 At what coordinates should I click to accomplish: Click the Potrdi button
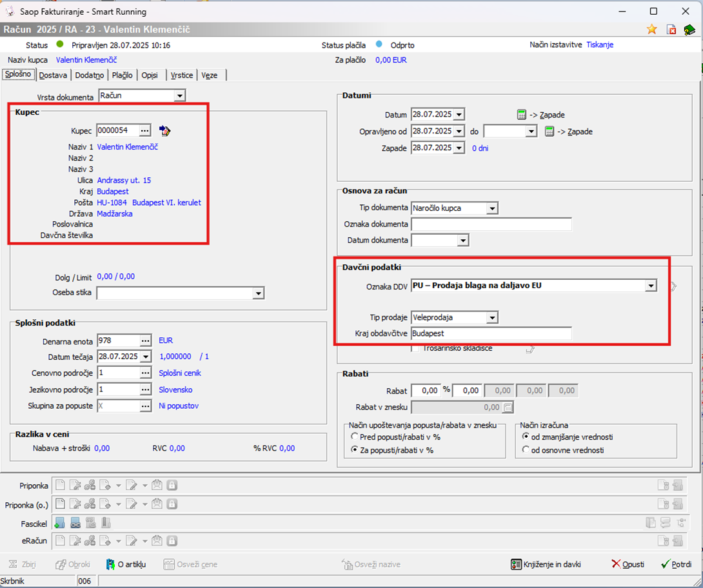[x=676, y=564]
